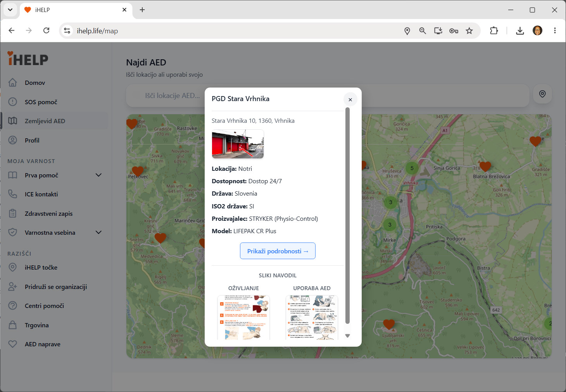Viewport: 566px width, 392px height.
Task: Open Domov home icon in sidebar
Action: tap(13, 83)
